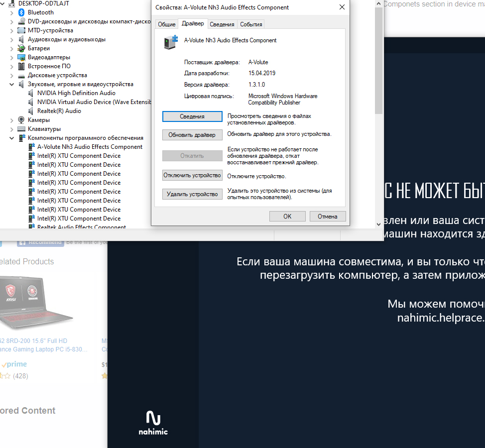Collapse Компоненты программного обеспечения category
485x448 pixels.
pos(12,138)
